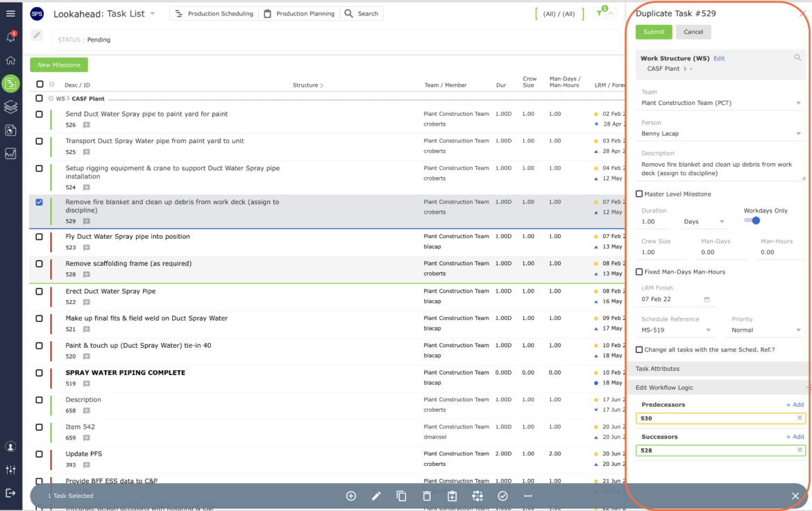812x511 pixels.
Task: Open the layers stack sidebar icon
Action: tap(10, 107)
